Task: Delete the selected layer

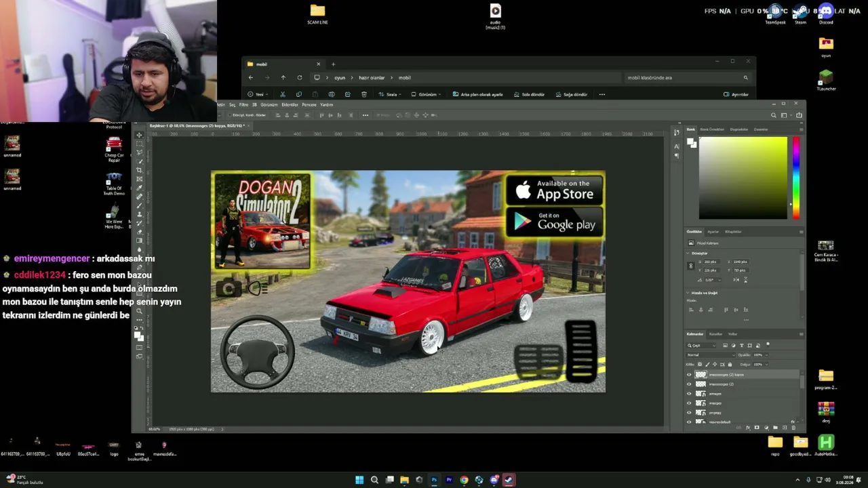Action: click(x=793, y=428)
